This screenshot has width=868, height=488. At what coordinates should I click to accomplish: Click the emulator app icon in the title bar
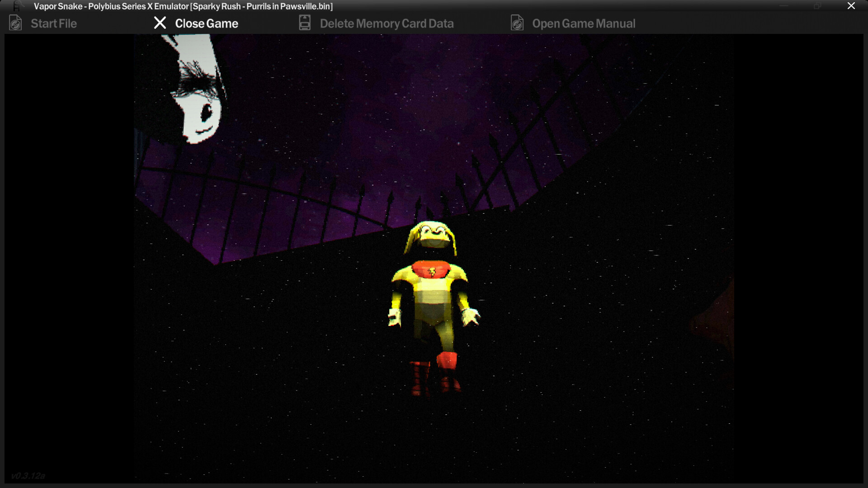tap(17, 6)
